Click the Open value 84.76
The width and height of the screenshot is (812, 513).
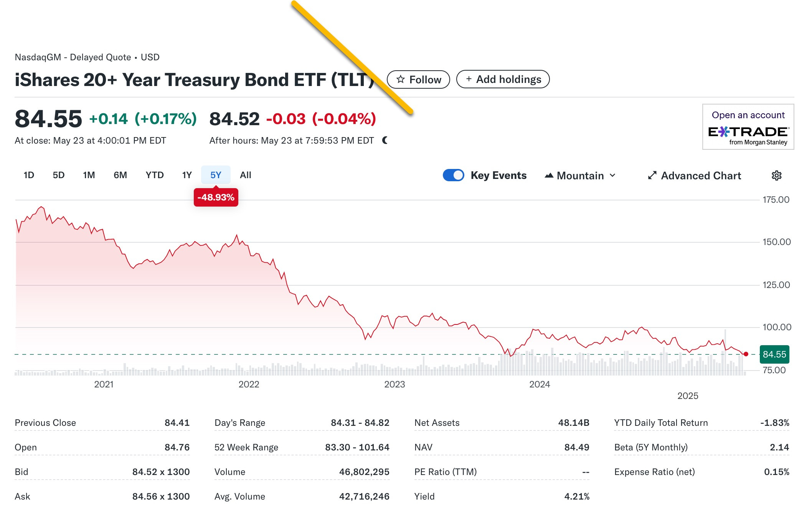pos(177,447)
